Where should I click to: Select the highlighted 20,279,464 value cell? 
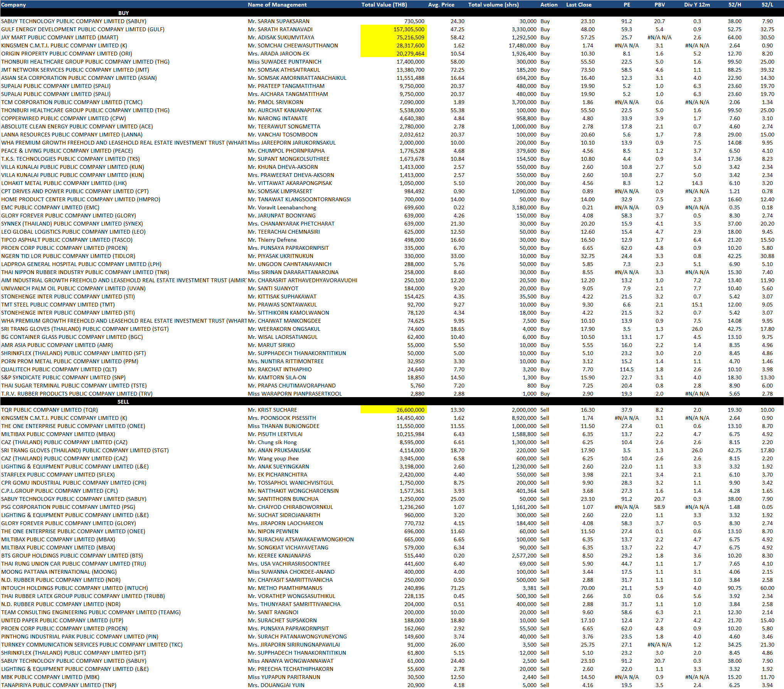tap(394, 54)
